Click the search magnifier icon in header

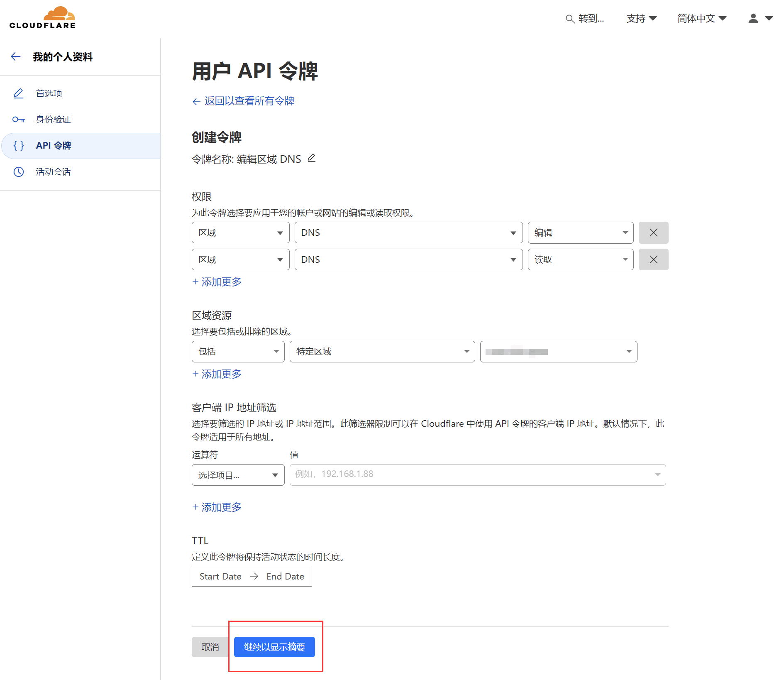click(570, 19)
